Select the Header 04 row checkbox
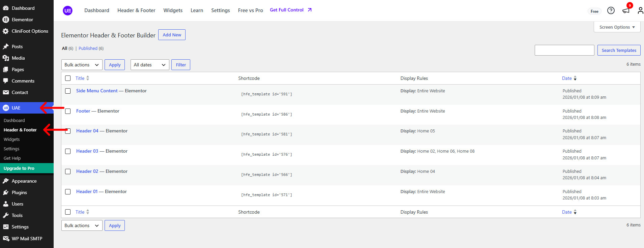Viewport: 644px width, 248px height. click(68, 131)
